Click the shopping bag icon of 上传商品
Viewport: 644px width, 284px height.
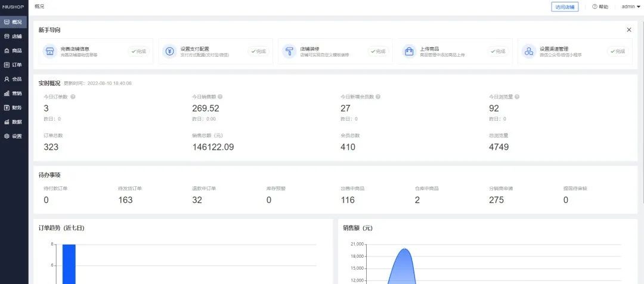tap(409, 51)
